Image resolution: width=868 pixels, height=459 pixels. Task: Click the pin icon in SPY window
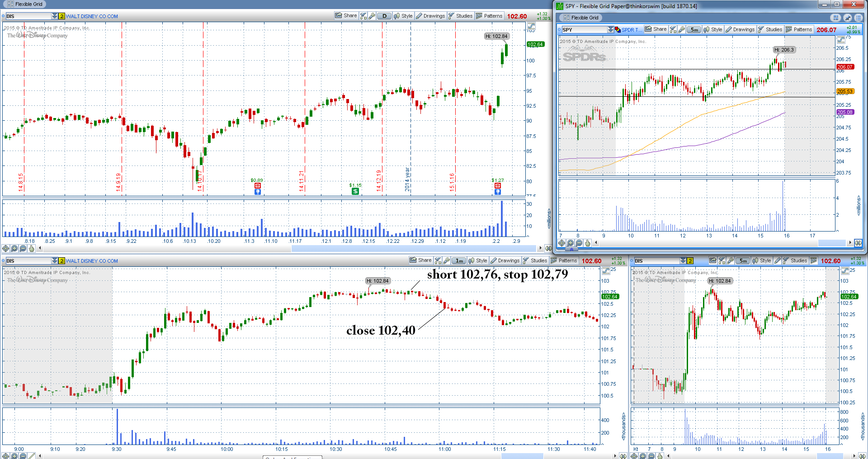[847, 18]
